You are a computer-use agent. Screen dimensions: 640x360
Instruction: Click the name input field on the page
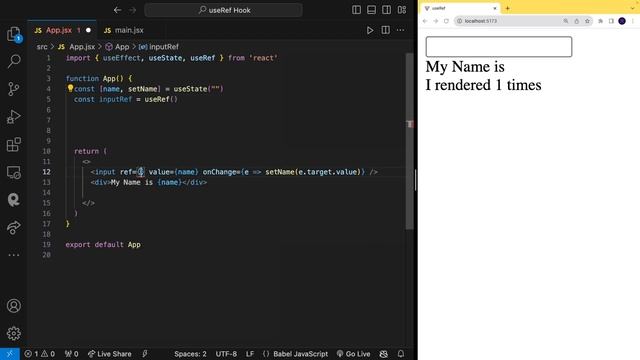(x=499, y=47)
